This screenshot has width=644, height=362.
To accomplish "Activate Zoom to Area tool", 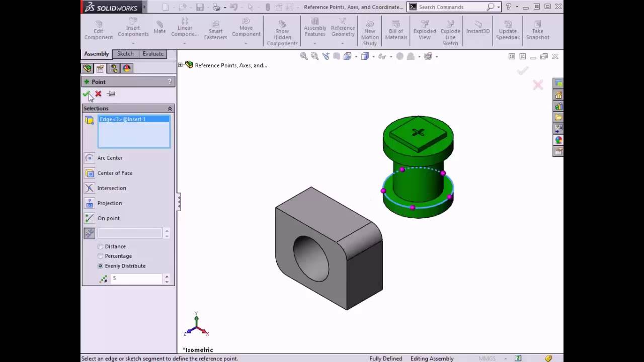I will click(314, 56).
